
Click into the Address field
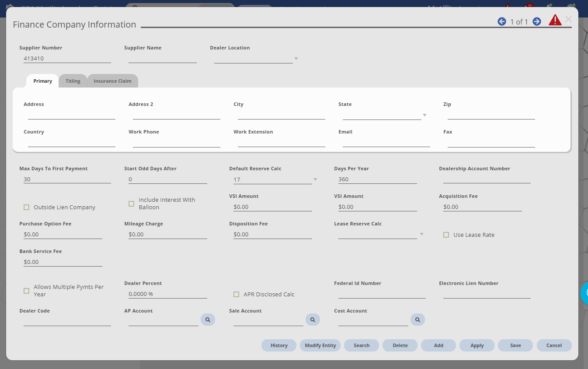click(x=72, y=115)
